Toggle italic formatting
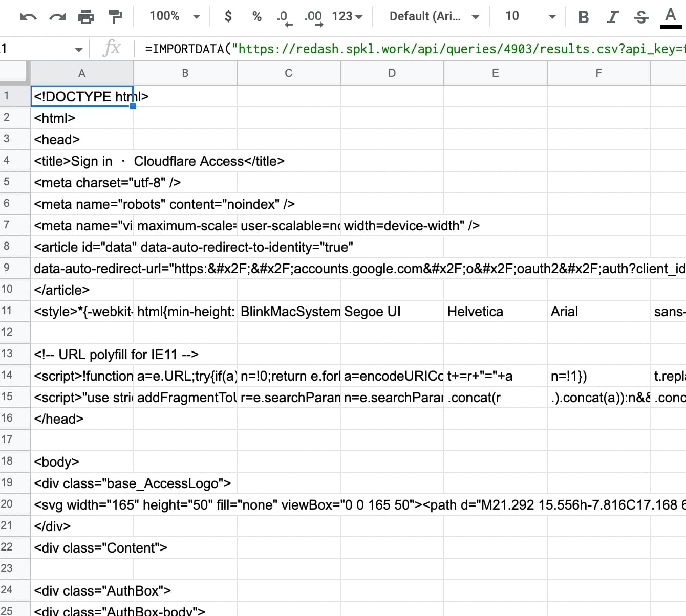The width and height of the screenshot is (686, 616). (x=612, y=17)
